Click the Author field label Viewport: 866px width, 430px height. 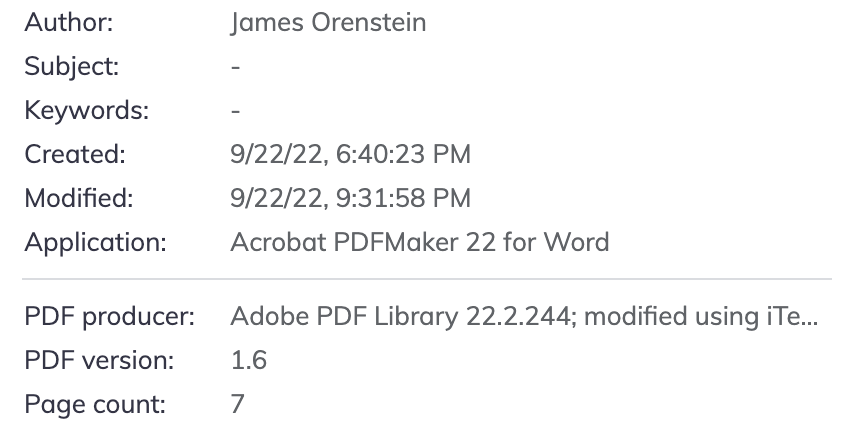[68, 22]
